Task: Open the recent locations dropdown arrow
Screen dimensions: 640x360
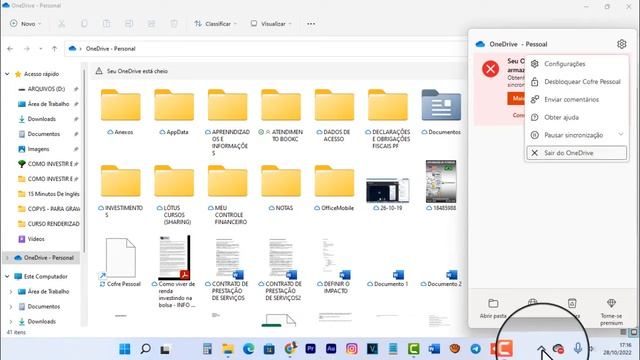Action: (x=40, y=49)
